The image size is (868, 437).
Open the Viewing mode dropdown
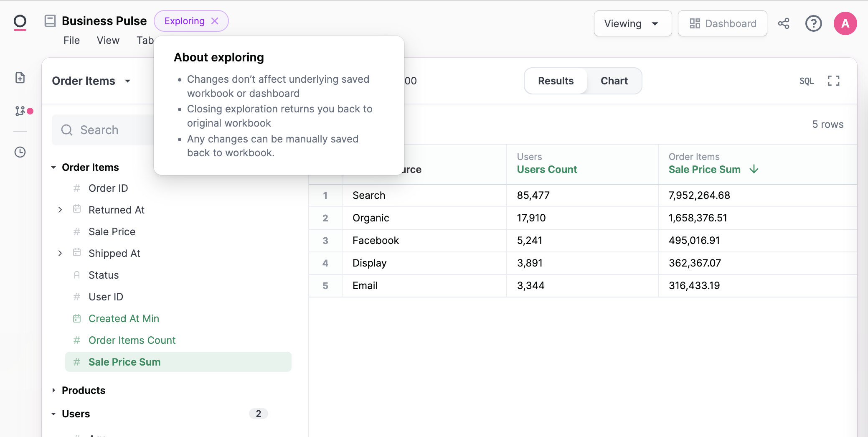(x=632, y=24)
